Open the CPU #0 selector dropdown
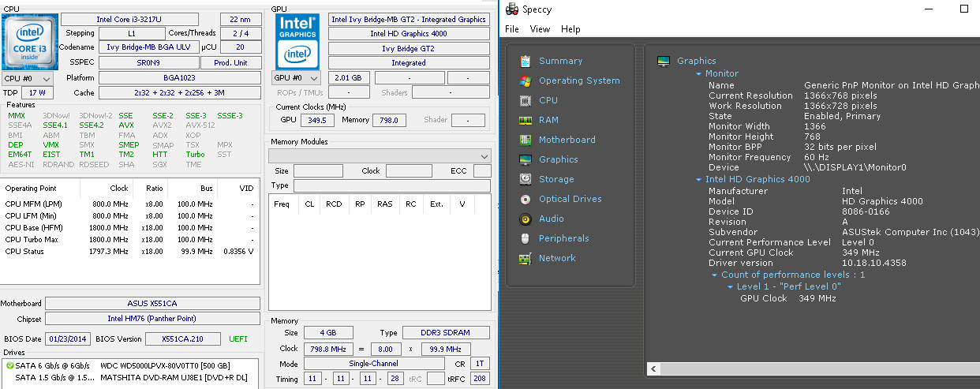The width and height of the screenshot is (980, 389). 28,79
